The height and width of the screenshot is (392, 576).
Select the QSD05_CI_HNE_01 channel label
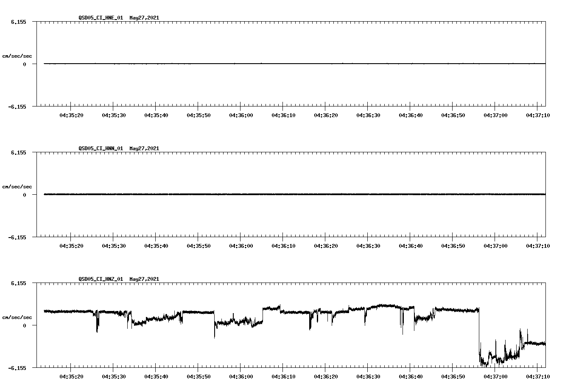click(x=100, y=18)
